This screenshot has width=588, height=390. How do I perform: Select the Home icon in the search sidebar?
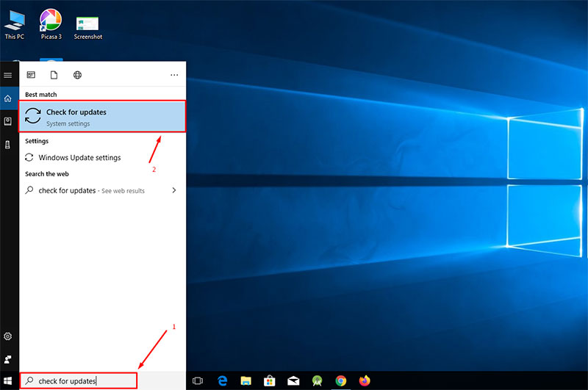[8, 98]
